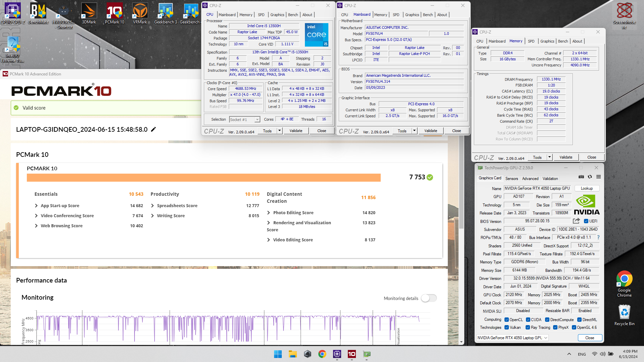Toggle Monitoring details switch

pyautogui.click(x=429, y=298)
